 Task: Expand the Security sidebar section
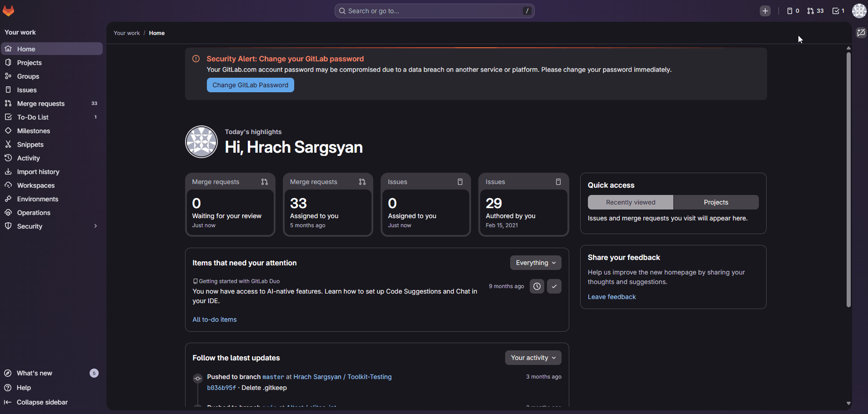point(95,226)
